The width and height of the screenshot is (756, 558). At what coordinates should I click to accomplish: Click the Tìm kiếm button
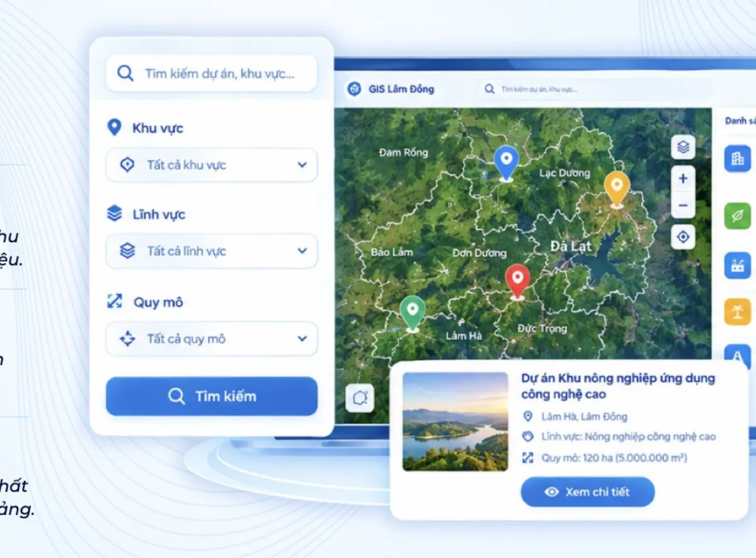click(x=211, y=396)
